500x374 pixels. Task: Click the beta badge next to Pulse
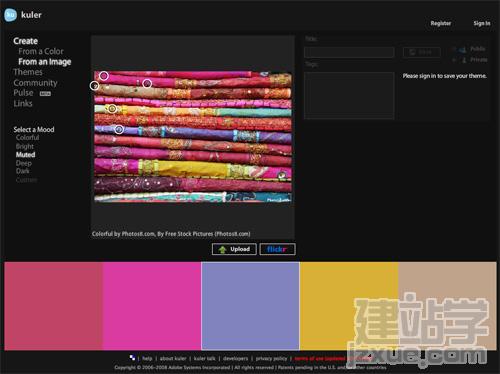point(45,94)
